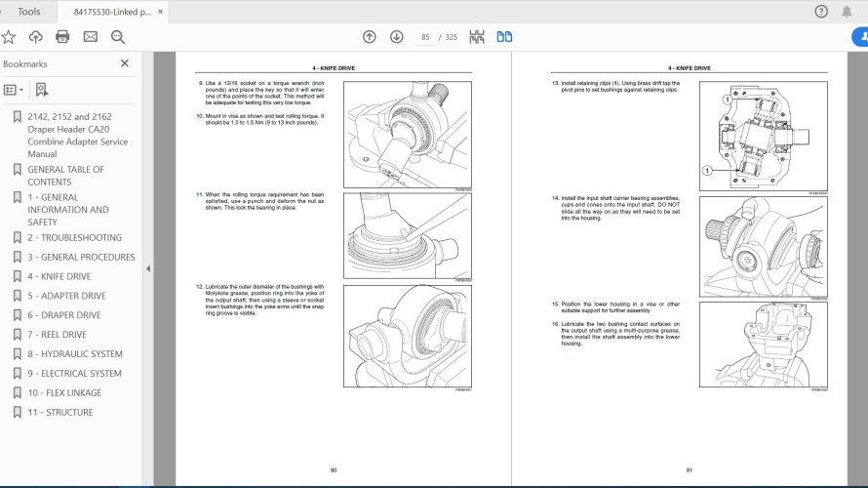Screen dimensions: 868x488
Task: Click the email envelope icon
Action: point(90,37)
